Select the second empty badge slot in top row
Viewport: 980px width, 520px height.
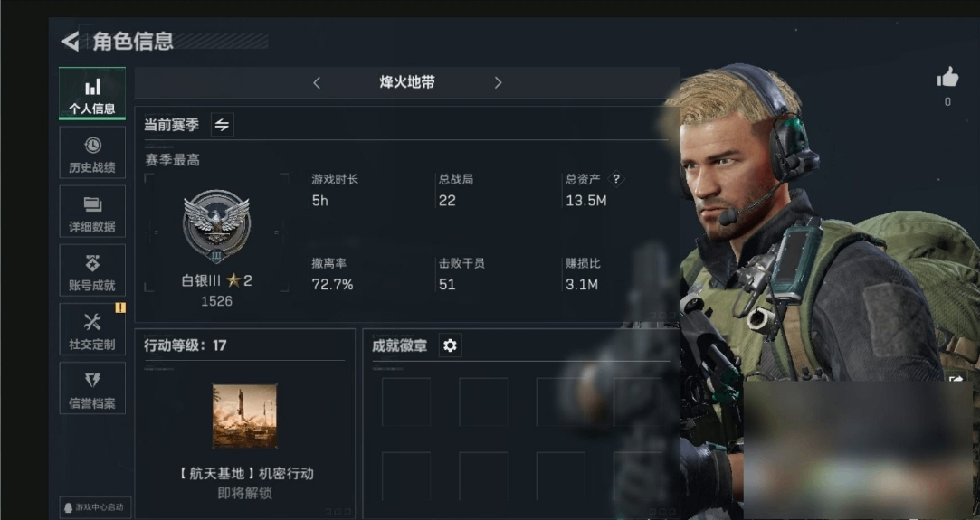click(483, 402)
